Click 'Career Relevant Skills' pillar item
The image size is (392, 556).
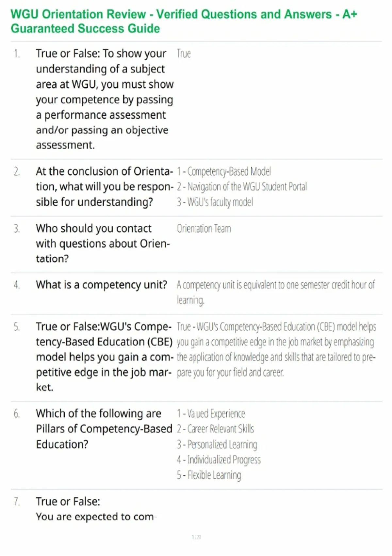[x=215, y=429]
